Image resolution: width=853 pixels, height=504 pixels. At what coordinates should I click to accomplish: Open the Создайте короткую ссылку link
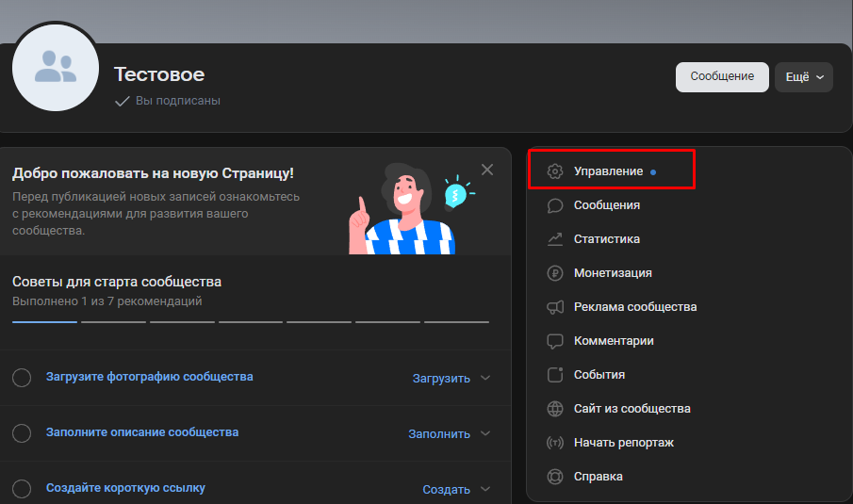[125, 488]
